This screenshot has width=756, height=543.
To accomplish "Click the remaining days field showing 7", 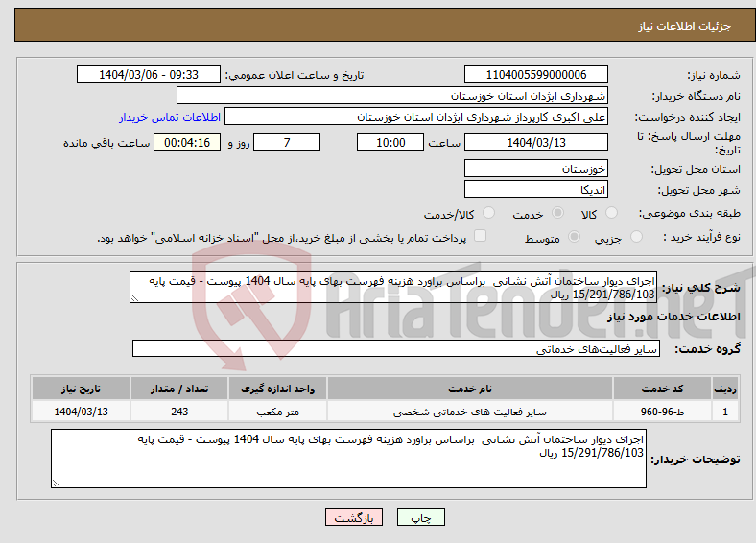I will 287,142.
